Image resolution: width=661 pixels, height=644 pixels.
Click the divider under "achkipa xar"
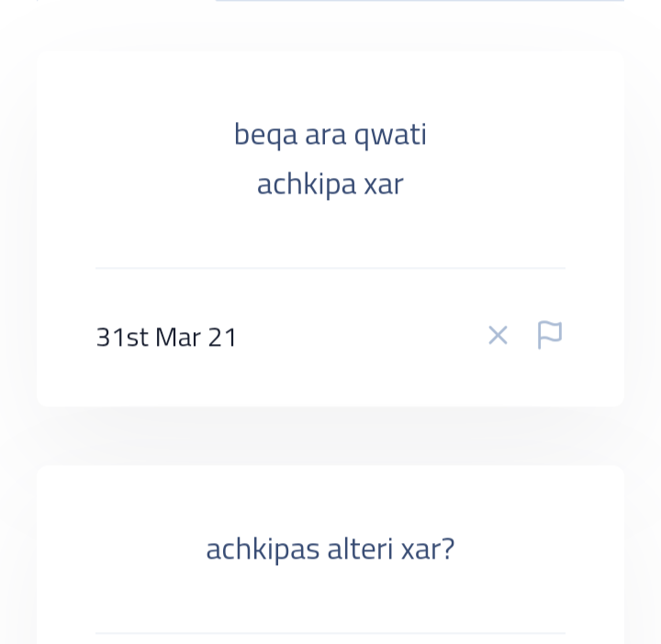(330, 268)
